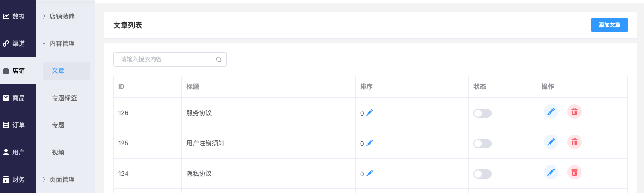
Task: Delete article 124 隐私协议 with the trash icon
Action: [575, 172]
